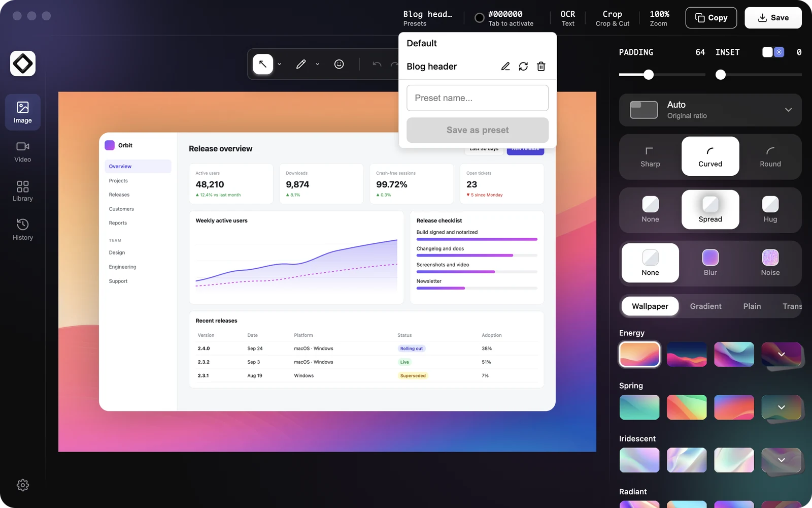This screenshot has width=812, height=508.
Task: Select first Spring teal wallpaper
Action: pos(639,407)
